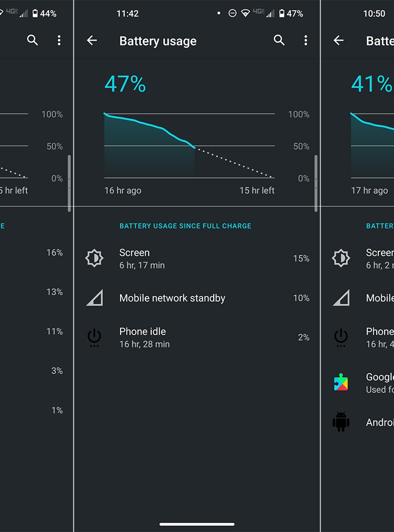Tap the 47% battery level heading
The width and height of the screenshot is (394, 532).
125,84
